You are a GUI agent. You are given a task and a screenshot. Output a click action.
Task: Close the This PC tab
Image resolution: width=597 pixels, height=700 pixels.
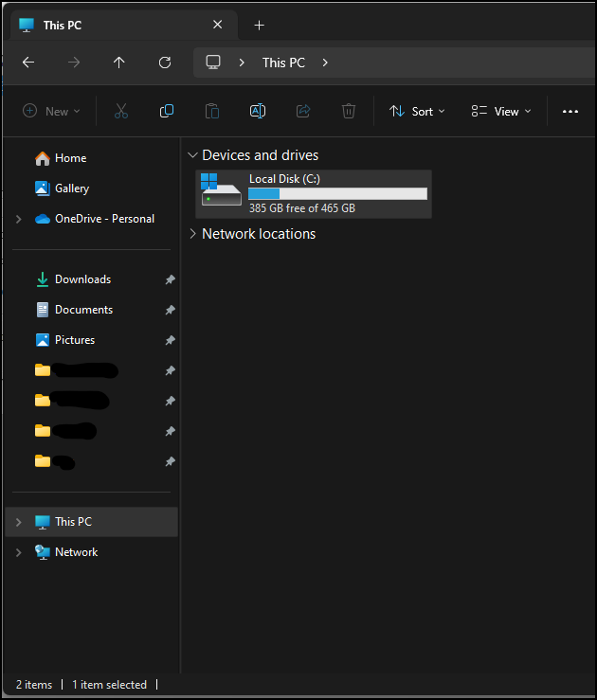tap(217, 25)
